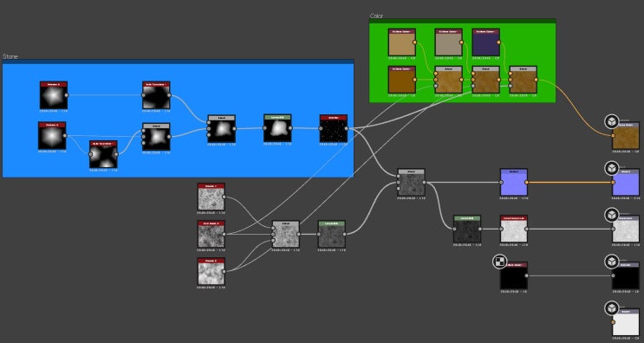
Task: Select the bottom clouds noise node
Action: click(x=211, y=271)
